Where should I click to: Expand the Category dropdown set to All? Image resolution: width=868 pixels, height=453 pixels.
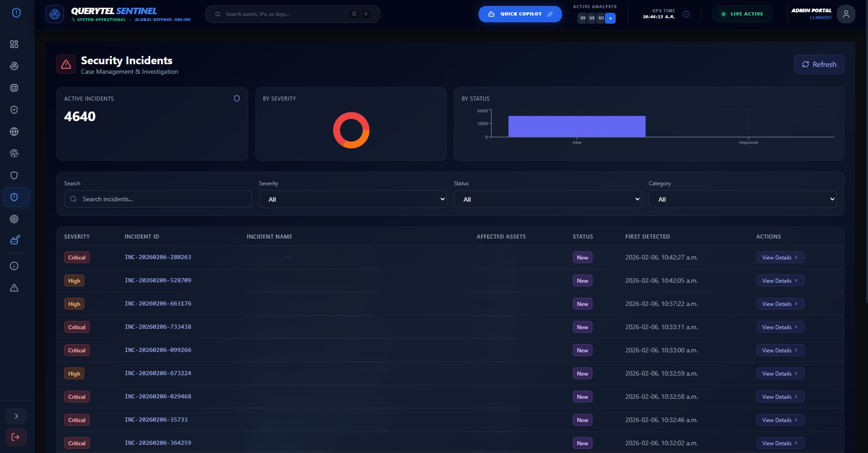pyautogui.click(x=742, y=199)
